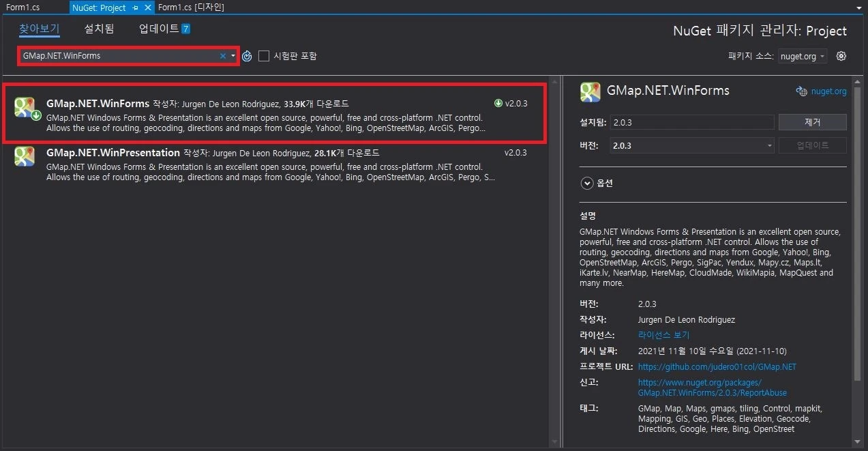This screenshot has width=868, height=451.
Task: Click the GMap.NET.WinPresentation package icon
Action: point(25,156)
